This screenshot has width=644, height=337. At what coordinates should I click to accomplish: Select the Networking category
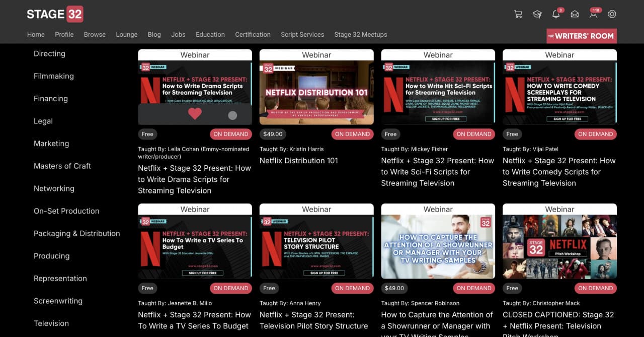(54, 188)
